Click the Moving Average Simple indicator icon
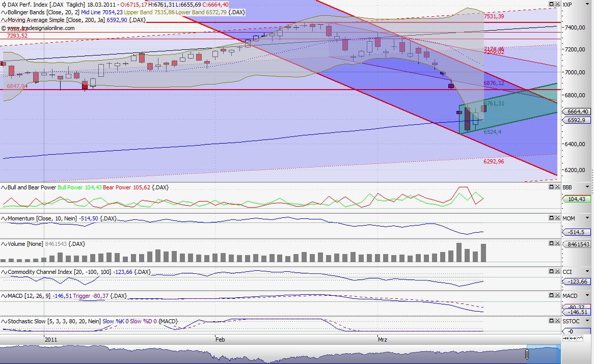Image resolution: width=594 pixels, height=364 pixels. [x=3, y=20]
